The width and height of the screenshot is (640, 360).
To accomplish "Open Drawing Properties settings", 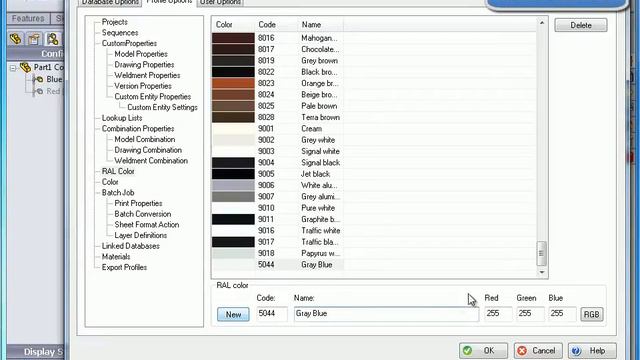I will tap(144, 64).
